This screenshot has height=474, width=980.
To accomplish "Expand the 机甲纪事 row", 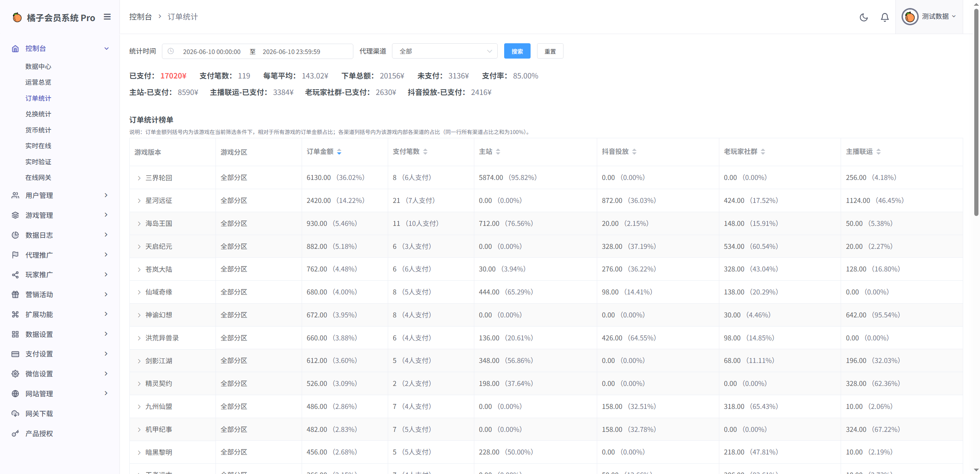I will coord(139,430).
